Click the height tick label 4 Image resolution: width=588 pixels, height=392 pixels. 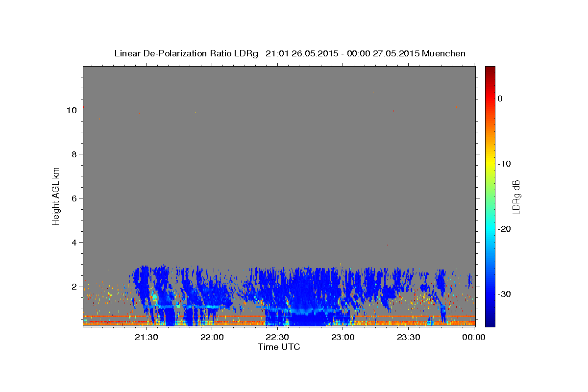73,243
